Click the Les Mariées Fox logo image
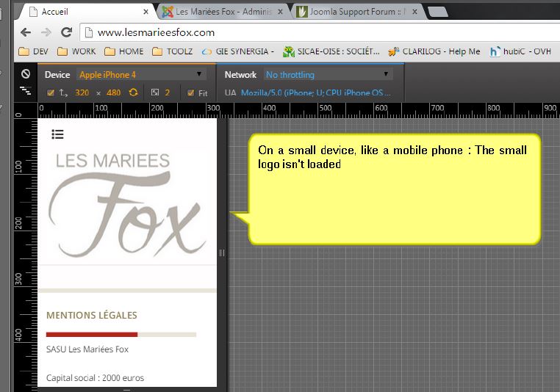Viewport: 560px width, 392px height. click(x=127, y=205)
